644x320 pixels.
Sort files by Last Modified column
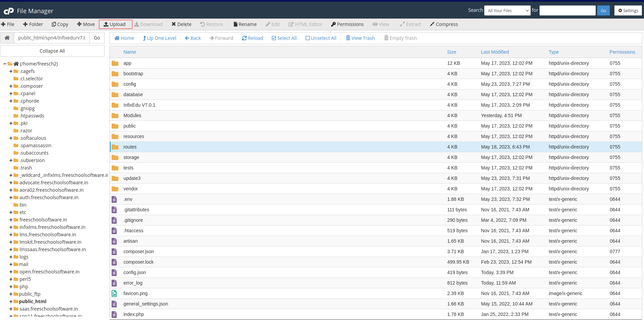pyautogui.click(x=495, y=52)
